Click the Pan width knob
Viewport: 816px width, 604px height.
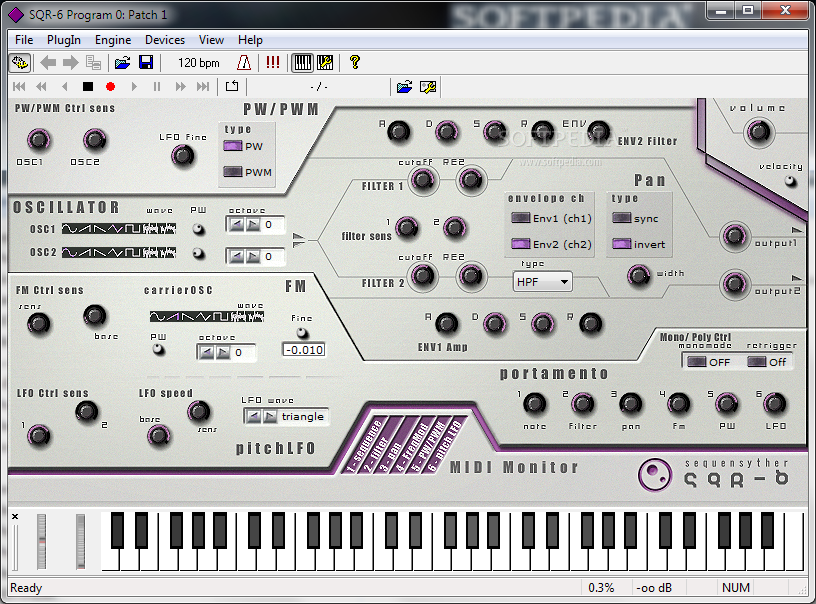tap(639, 275)
